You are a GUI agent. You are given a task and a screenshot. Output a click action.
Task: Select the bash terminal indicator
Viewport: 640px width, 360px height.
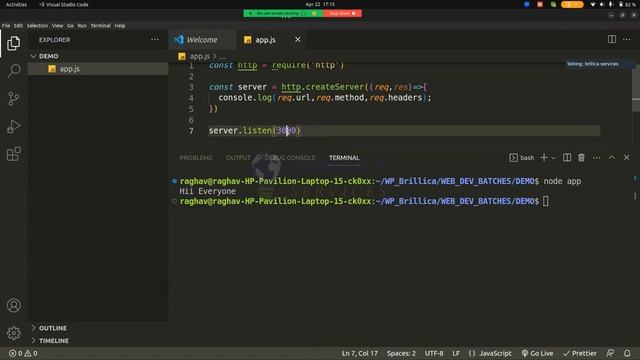tap(522, 158)
